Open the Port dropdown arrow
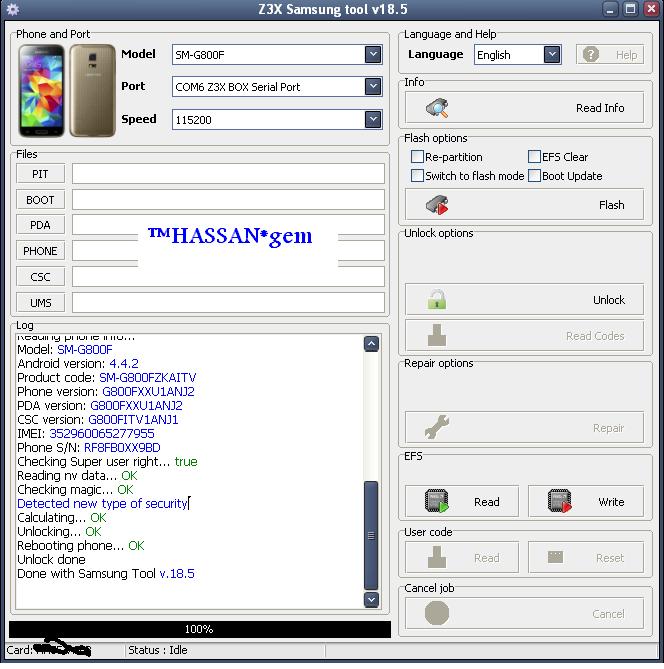This screenshot has height=669, width=664. (x=373, y=86)
